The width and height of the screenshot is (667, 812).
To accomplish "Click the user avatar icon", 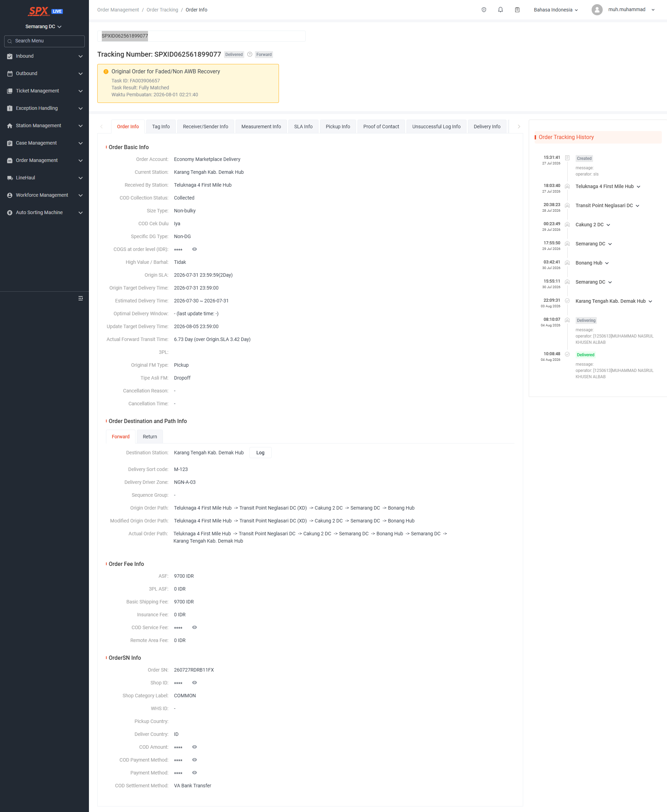I will [x=597, y=10].
